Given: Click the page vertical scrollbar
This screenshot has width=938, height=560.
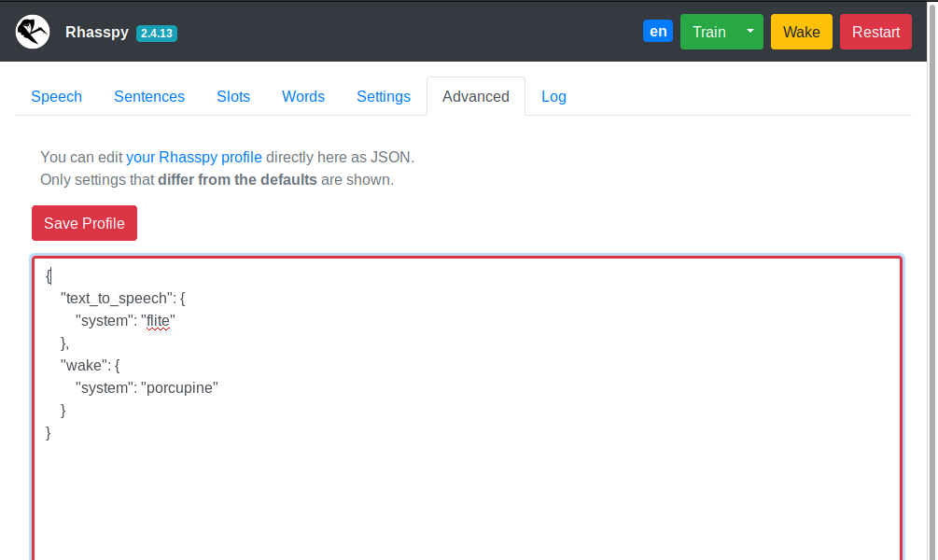Looking at the screenshot, I should point(932,280).
